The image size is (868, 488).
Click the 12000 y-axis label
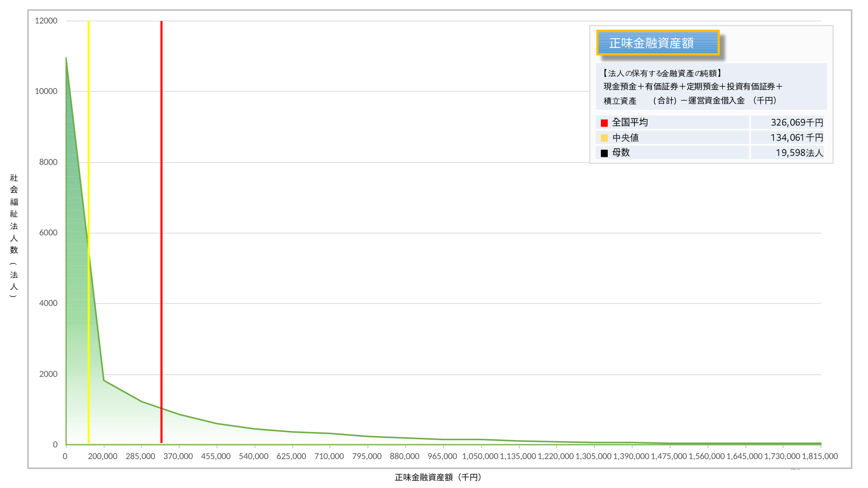click(46, 21)
